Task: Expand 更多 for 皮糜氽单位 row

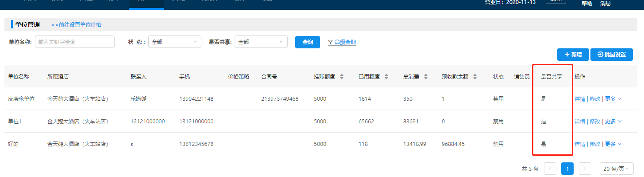Action: pos(613,98)
